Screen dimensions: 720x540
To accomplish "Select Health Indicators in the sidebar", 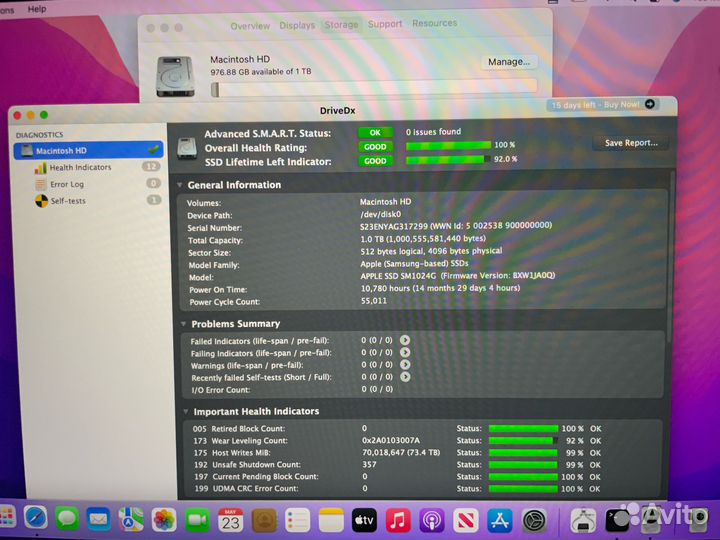I will (80, 168).
